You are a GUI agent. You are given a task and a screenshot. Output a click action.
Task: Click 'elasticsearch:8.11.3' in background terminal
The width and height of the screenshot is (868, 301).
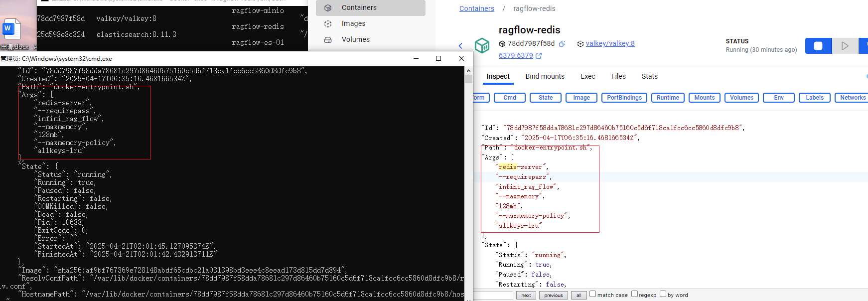pyautogui.click(x=137, y=34)
